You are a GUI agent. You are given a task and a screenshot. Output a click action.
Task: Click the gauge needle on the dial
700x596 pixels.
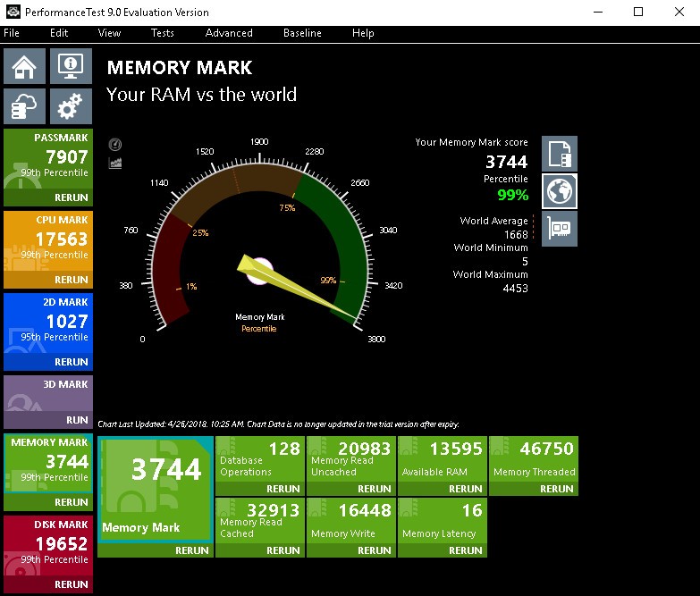click(x=295, y=289)
